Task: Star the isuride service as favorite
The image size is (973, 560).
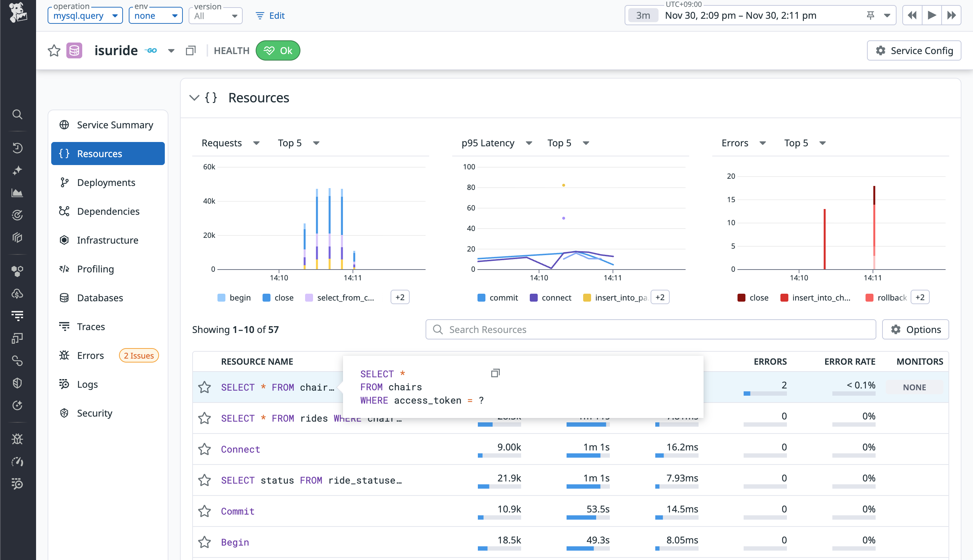Action: click(54, 50)
